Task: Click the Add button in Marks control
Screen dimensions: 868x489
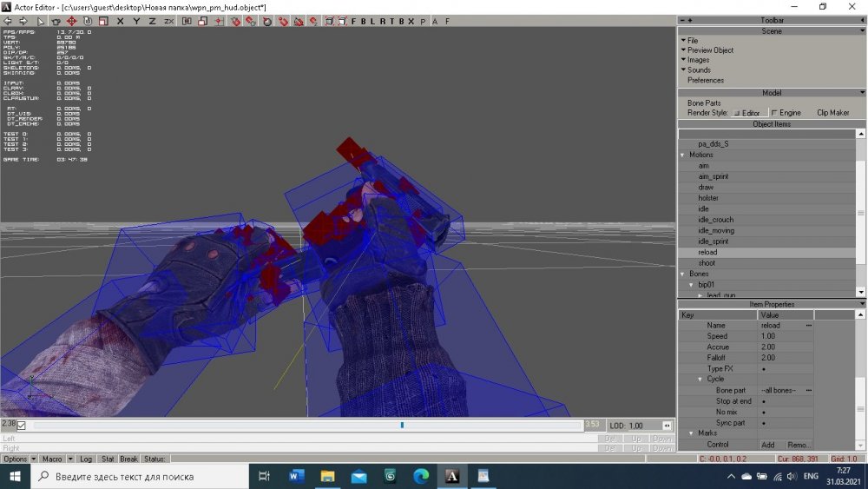Action: (767, 445)
